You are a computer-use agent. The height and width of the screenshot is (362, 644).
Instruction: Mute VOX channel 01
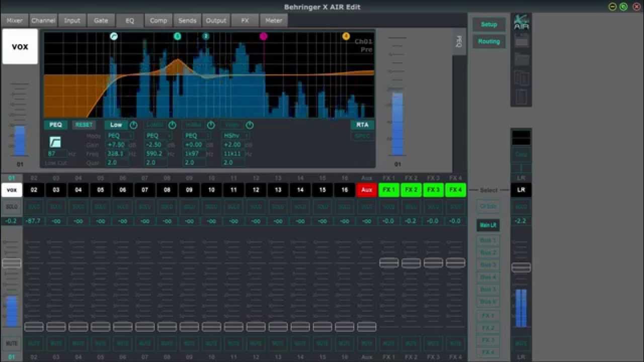[x=12, y=343]
